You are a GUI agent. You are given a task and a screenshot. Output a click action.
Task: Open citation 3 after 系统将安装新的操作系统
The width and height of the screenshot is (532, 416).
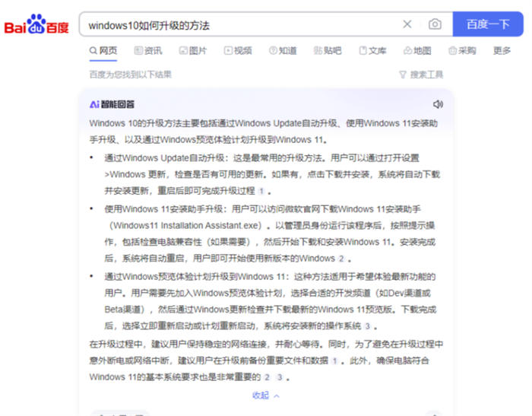point(367,326)
